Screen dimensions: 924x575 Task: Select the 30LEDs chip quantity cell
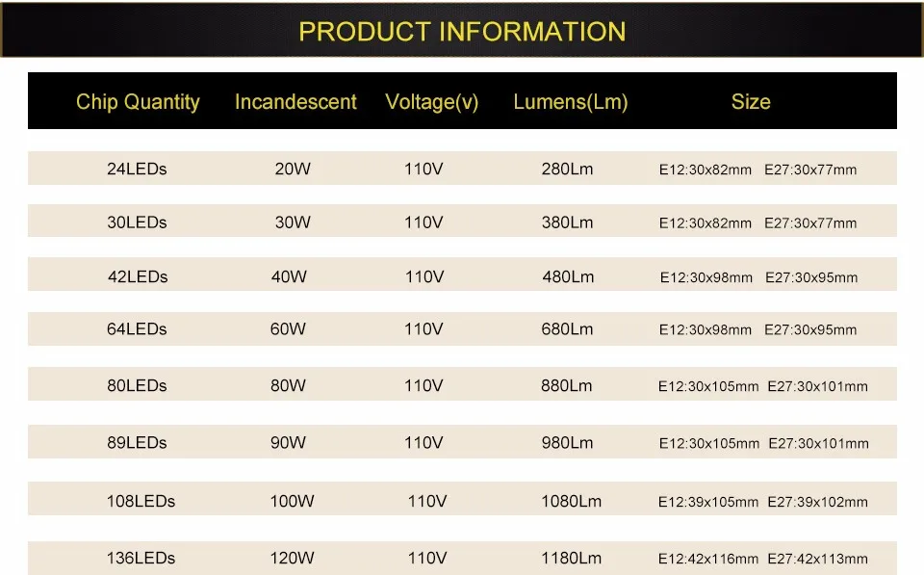pos(137,222)
